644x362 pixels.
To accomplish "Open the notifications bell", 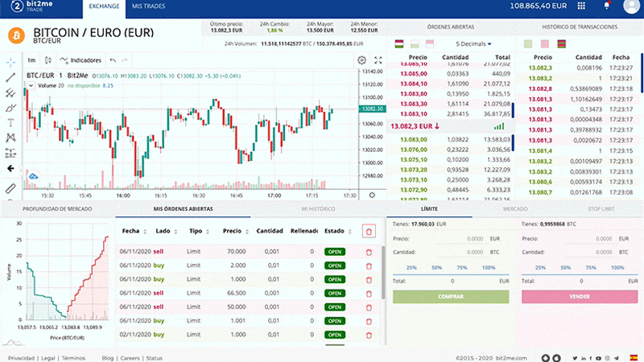I will click(607, 6).
